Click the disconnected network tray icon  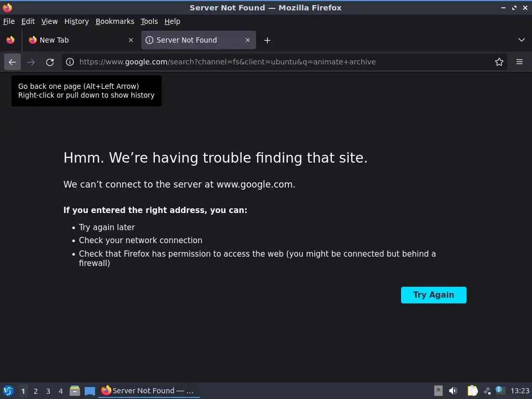pos(487,391)
